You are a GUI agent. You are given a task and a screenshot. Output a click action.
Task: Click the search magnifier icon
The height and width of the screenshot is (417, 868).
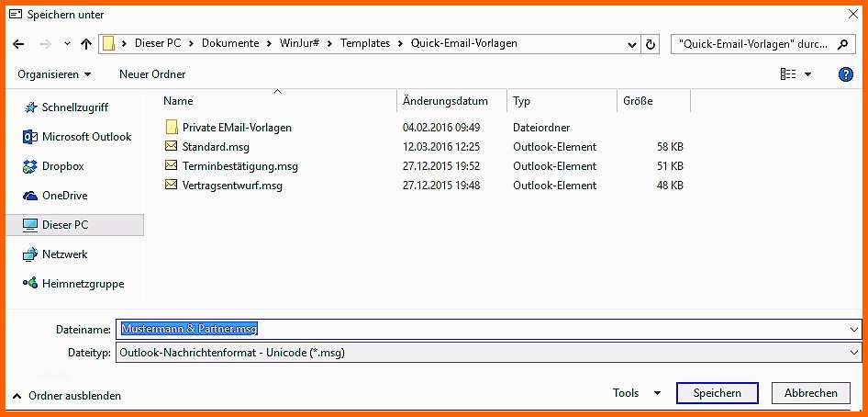pos(842,44)
